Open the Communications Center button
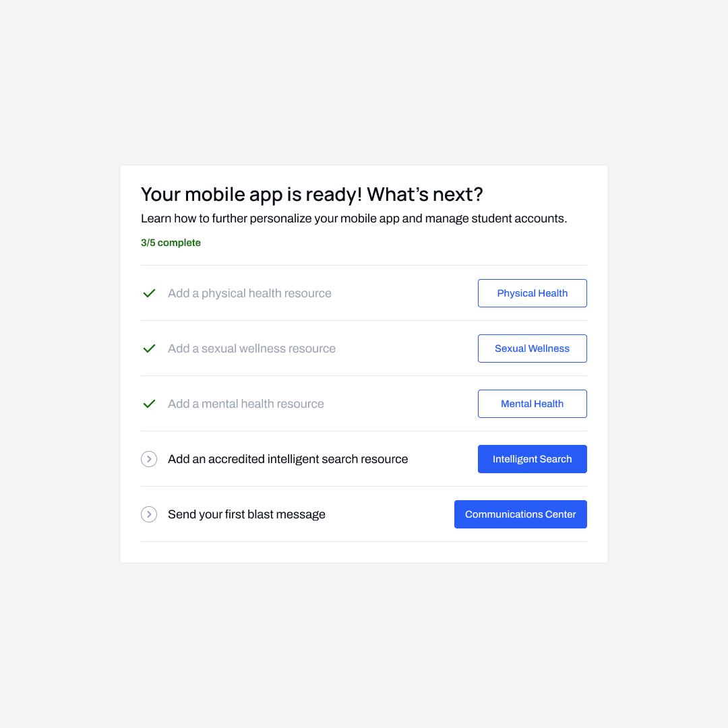This screenshot has width=728, height=728. point(520,514)
